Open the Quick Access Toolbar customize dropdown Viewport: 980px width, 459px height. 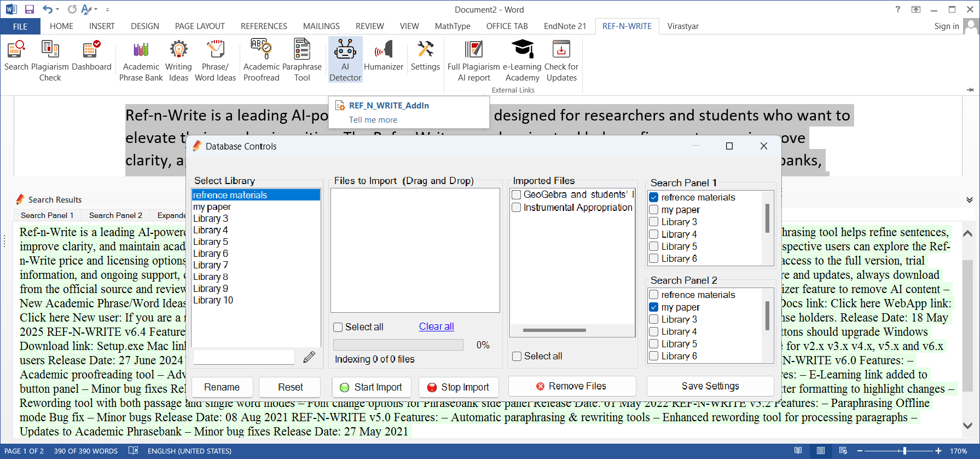point(107,10)
